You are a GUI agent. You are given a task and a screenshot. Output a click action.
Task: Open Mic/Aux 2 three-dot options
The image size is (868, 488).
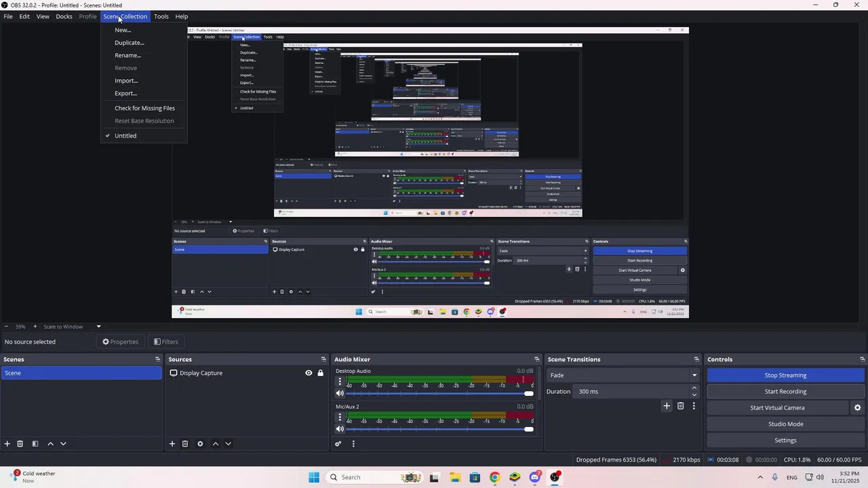(340, 418)
